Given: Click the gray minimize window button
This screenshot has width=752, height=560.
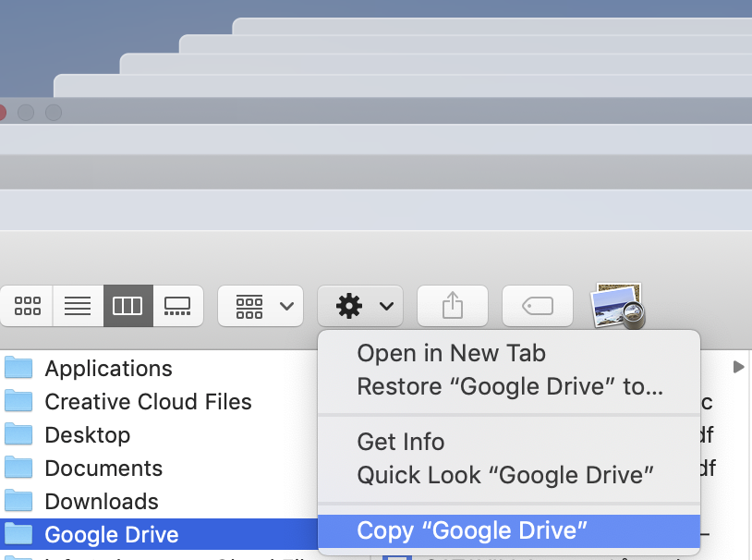Looking at the screenshot, I should 26,113.
